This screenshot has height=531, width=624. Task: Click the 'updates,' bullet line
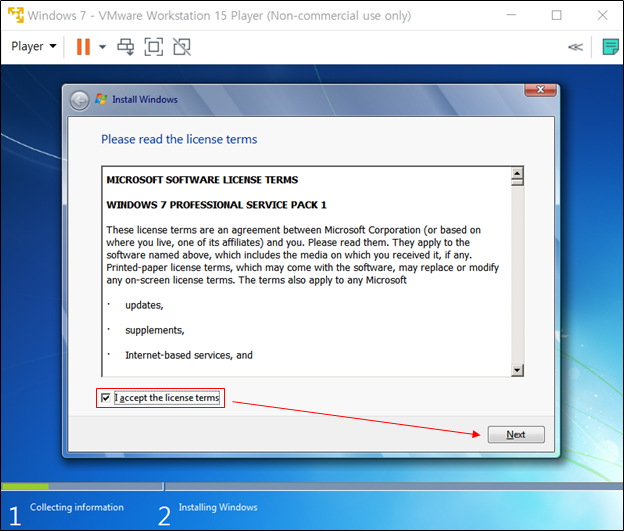144,305
